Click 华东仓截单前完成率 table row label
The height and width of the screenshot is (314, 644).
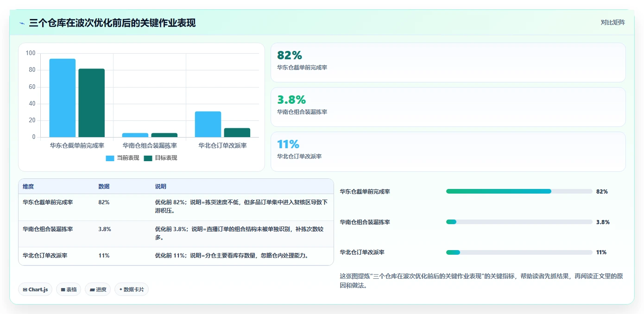coord(48,202)
